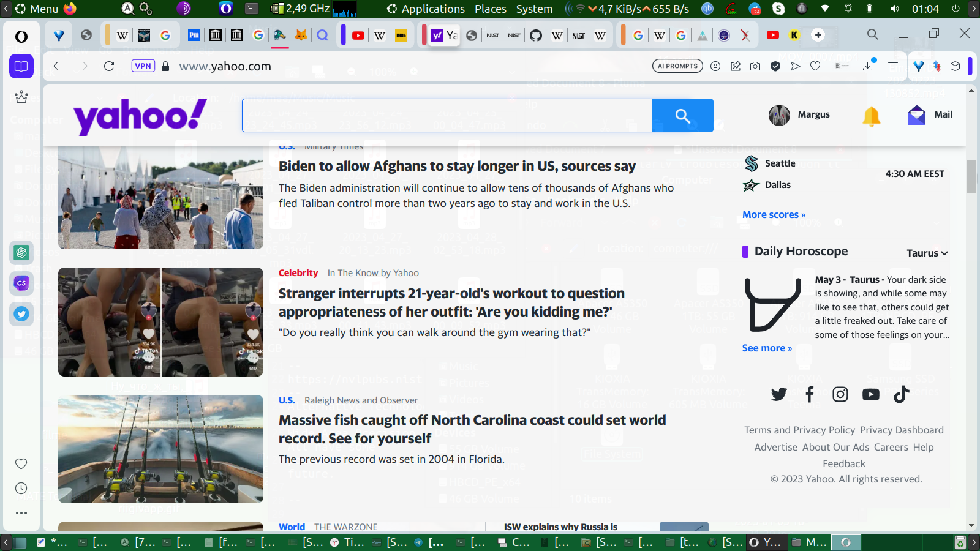
Task: Open Yahoo's TikTok social icon
Action: (x=901, y=394)
